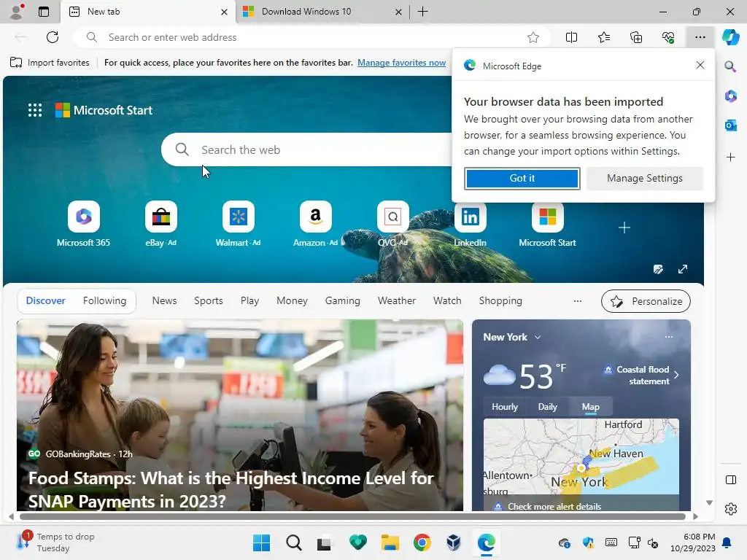The height and width of the screenshot is (560, 747).
Task: Select the Map weather tab
Action: pyautogui.click(x=591, y=407)
